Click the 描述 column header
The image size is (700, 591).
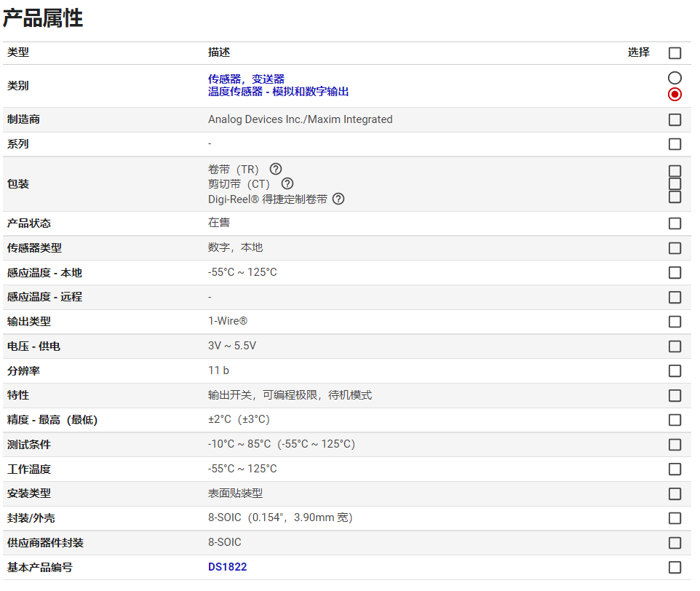[219, 52]
